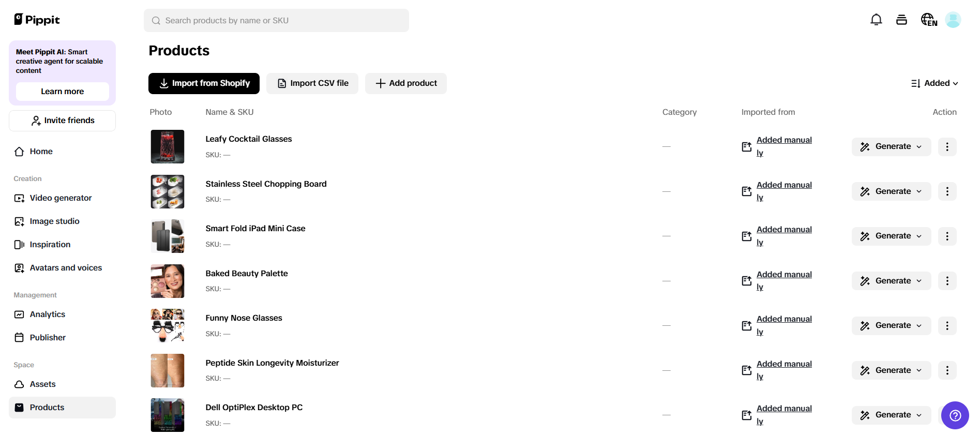
Task: Click the language EN globe icon
Action: [x=928, y=19]
